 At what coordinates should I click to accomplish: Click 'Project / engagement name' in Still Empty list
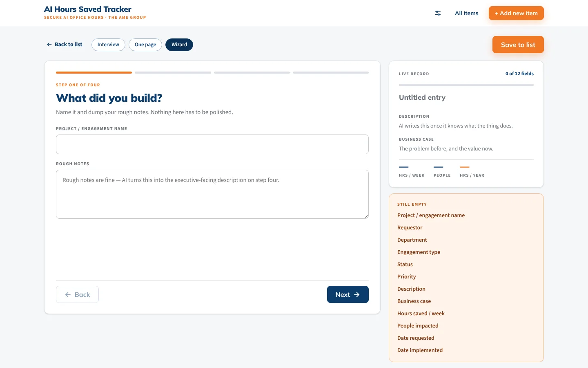coord(431,215)
